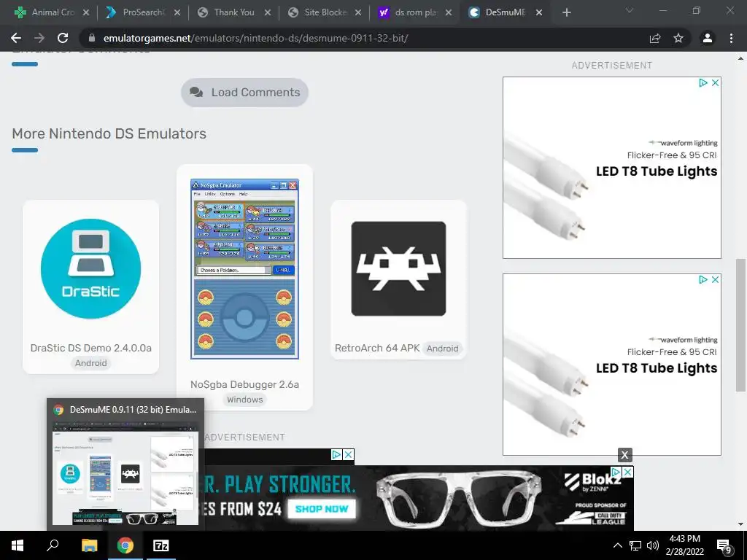This screenshot has height=560, width=747.
Task: Go forward with the browser arrow
Action: [39, 38]
